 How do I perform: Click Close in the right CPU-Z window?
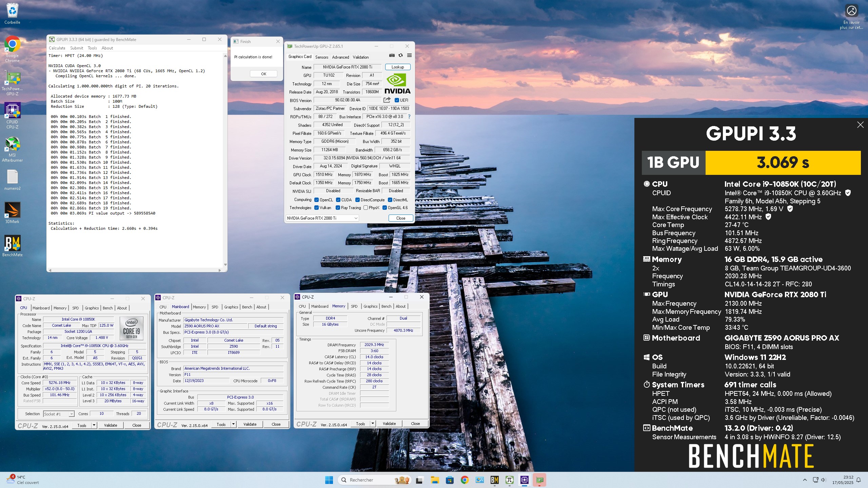[415, 424]
